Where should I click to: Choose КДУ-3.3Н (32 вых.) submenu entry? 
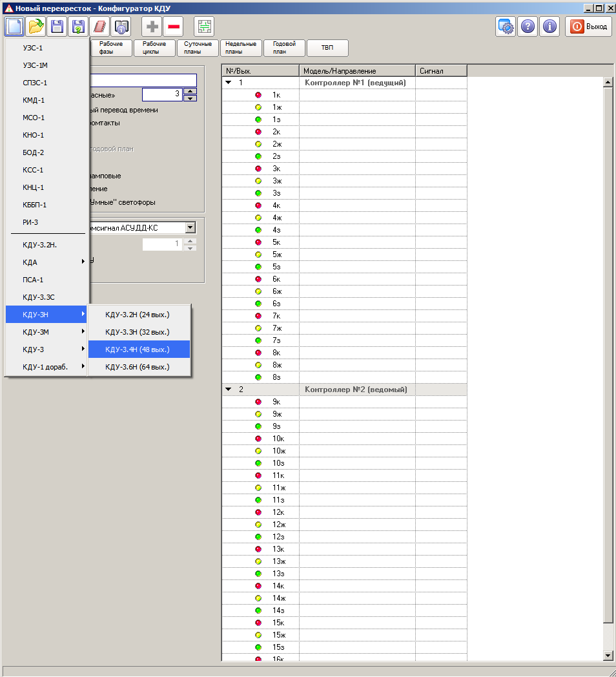click(x=139, y=332)
